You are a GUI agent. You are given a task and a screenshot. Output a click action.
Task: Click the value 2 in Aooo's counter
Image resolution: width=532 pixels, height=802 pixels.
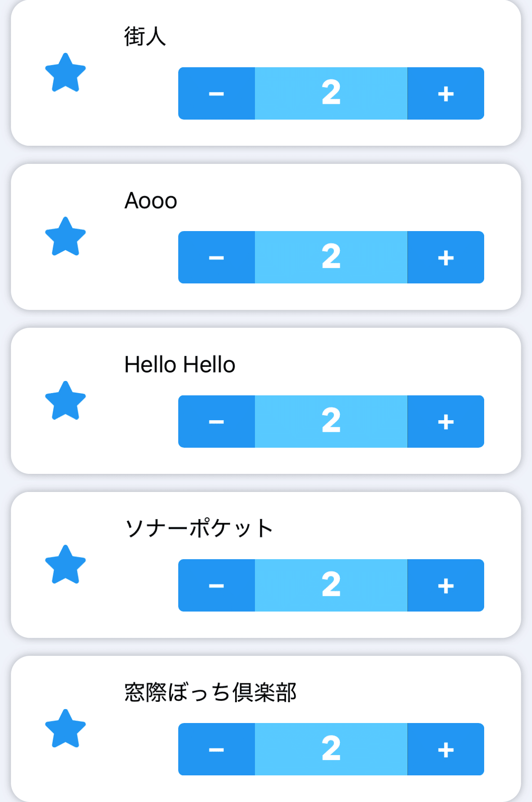(331, 257)
